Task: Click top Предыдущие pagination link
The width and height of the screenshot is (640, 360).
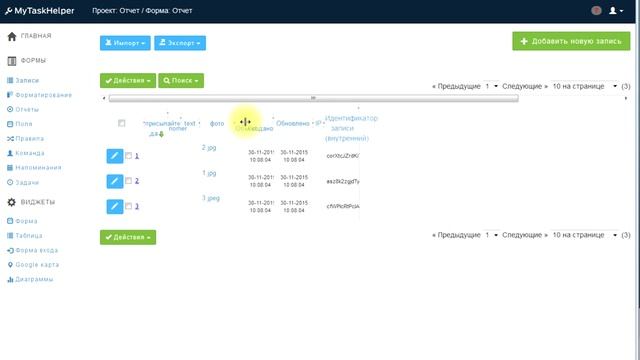Action: coord(456,86)
